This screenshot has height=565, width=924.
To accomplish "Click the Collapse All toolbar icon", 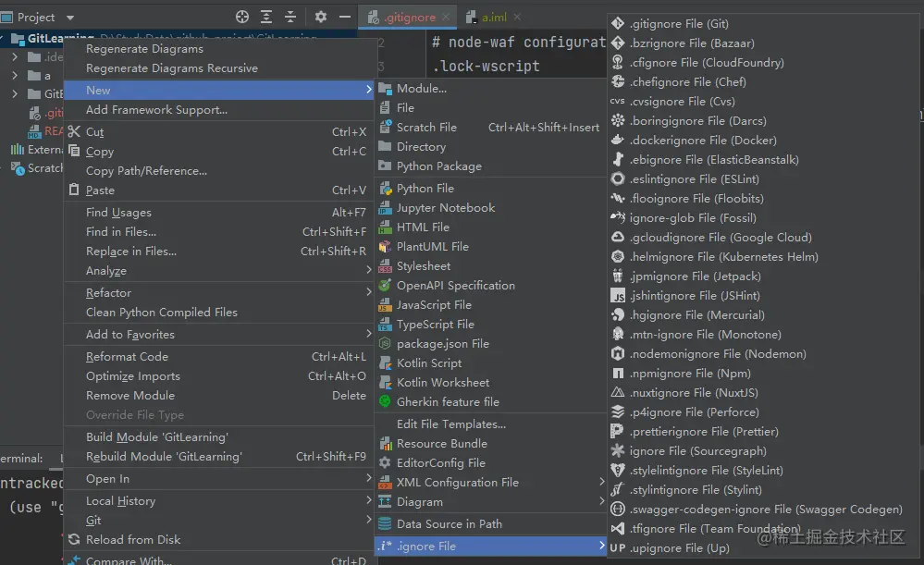I will point(290,17).
